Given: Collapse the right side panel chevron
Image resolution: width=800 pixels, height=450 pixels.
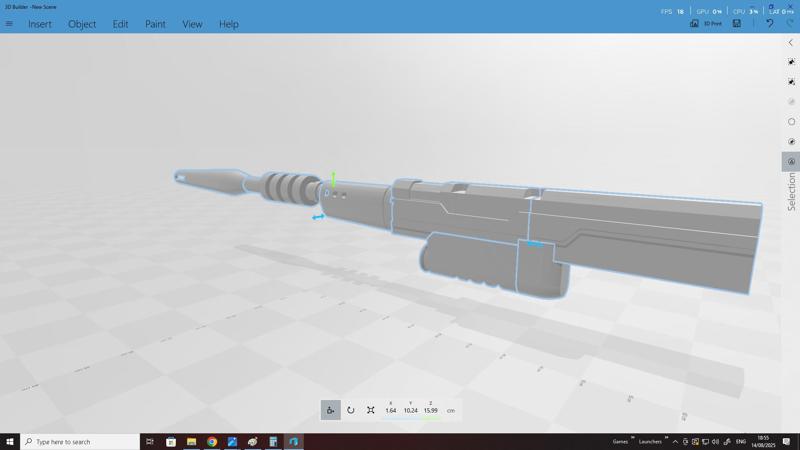Looking at the screenshot, I should point(791,43).
